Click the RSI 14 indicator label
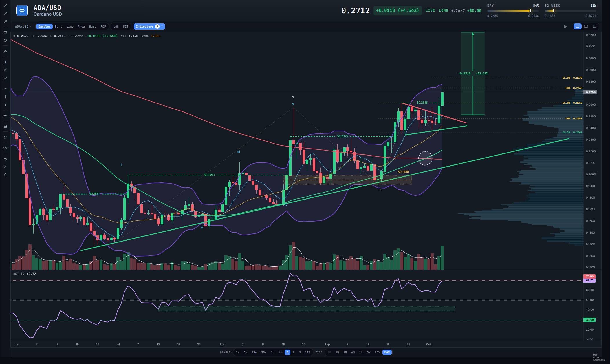The height and width of the screenshot is (364, 610). click(x=19, y=274)
